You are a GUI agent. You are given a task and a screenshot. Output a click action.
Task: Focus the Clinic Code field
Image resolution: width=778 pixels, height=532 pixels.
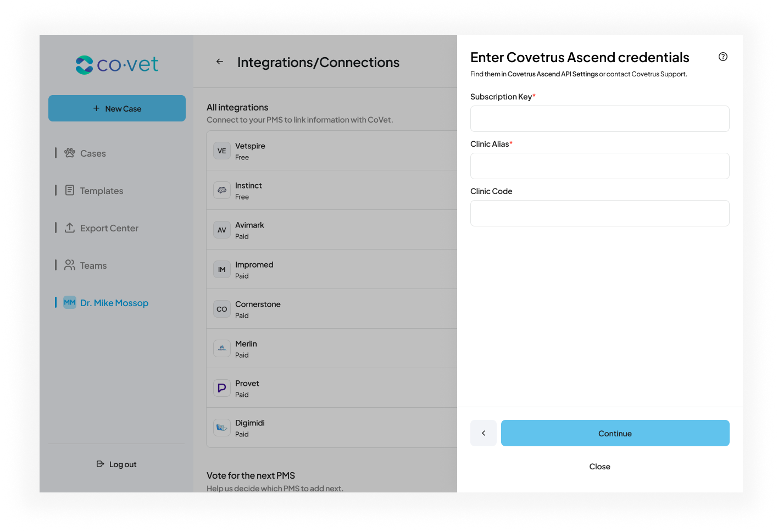click(600, 213)
